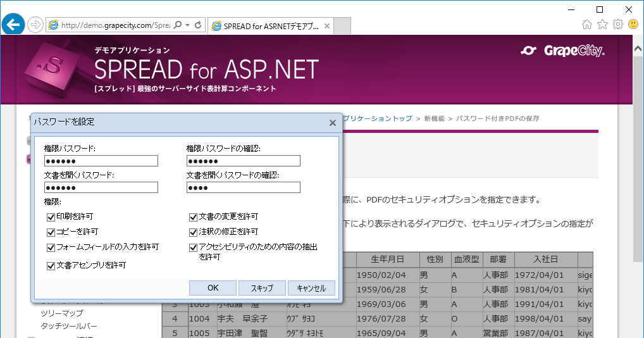Click the cell 1987/04/01

point(546,333)
